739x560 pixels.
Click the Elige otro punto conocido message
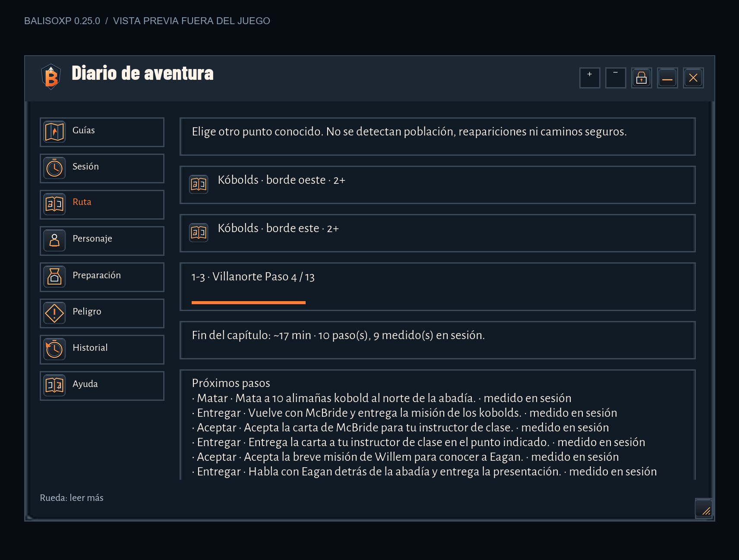[409, 132]
